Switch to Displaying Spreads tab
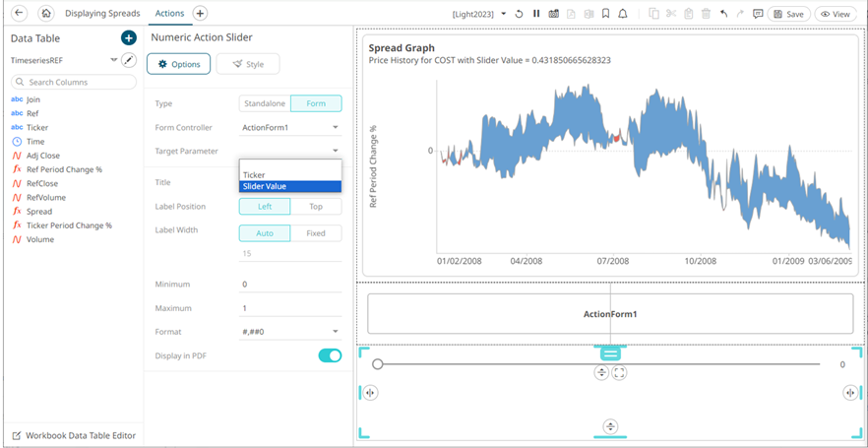The image size is (868, 448). pos(103,13)
